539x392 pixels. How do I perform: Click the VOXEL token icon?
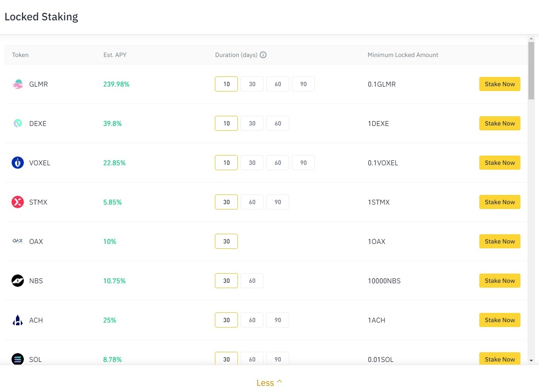click(18, 163)
